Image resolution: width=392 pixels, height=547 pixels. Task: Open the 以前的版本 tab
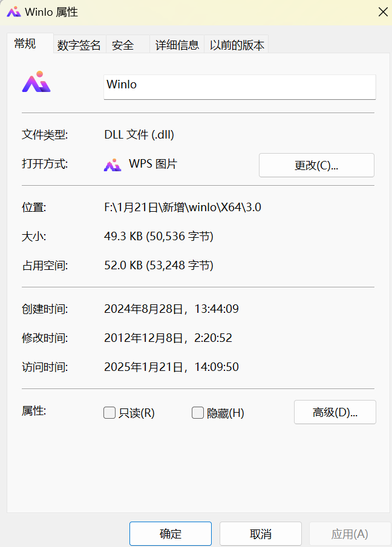(237, 45)
